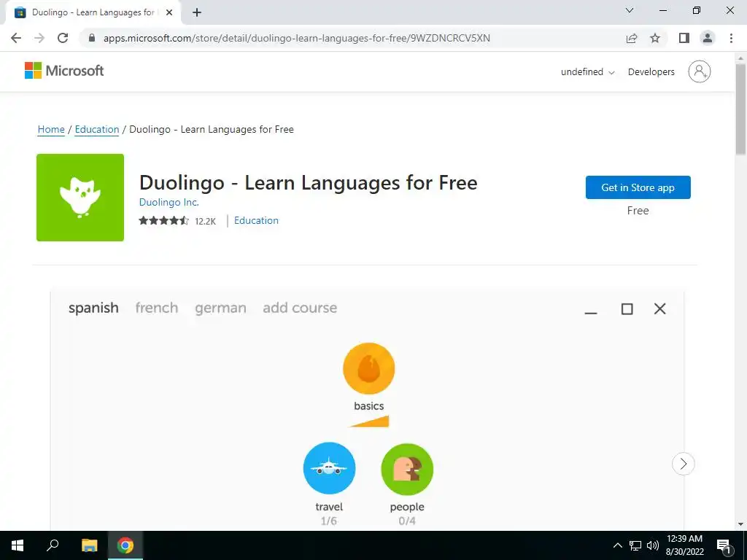Show next screenshot with right chevron

point(683,463)
